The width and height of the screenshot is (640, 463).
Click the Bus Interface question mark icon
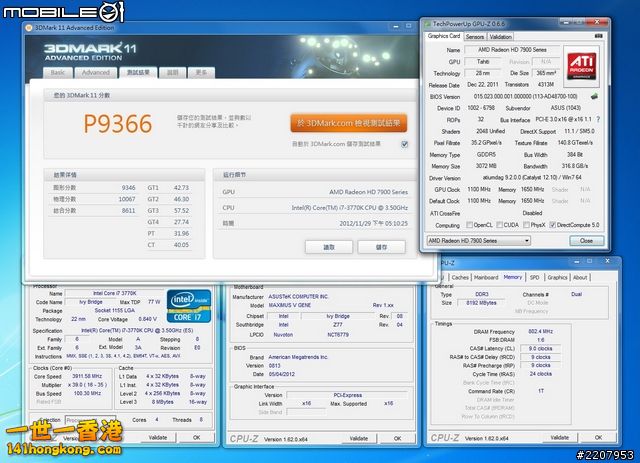(x=596, y=118)
